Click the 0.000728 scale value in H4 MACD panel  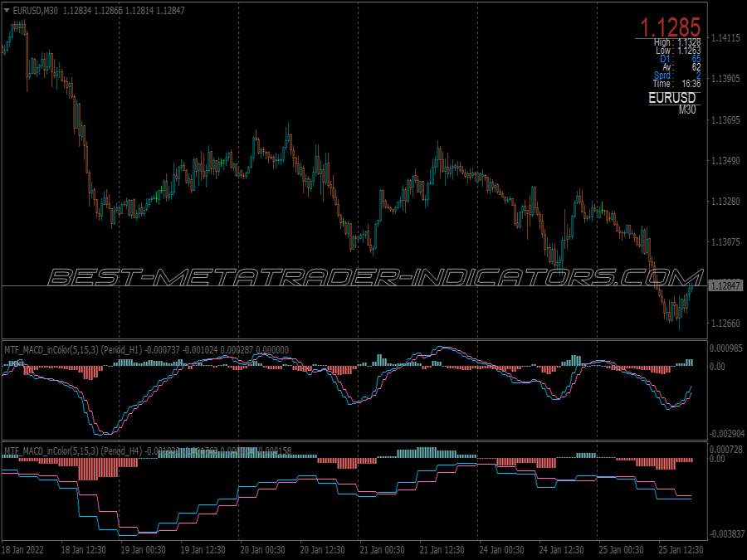pos(726,450)
